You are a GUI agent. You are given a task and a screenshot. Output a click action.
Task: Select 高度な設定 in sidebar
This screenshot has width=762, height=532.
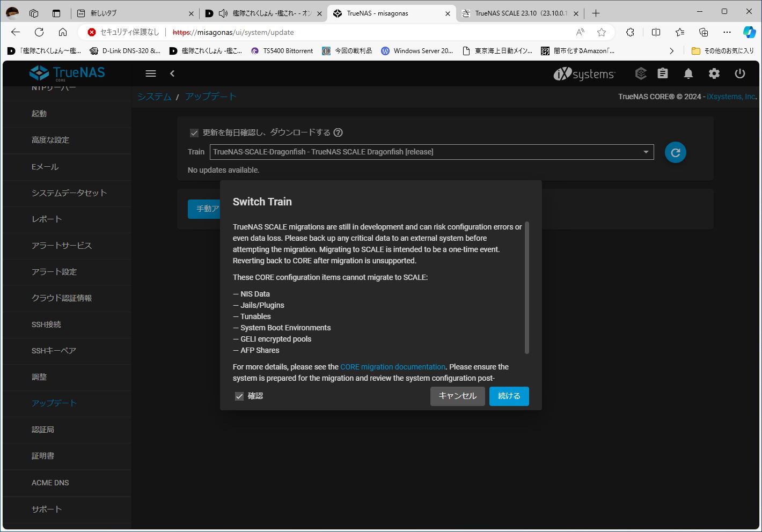point(67,140)
